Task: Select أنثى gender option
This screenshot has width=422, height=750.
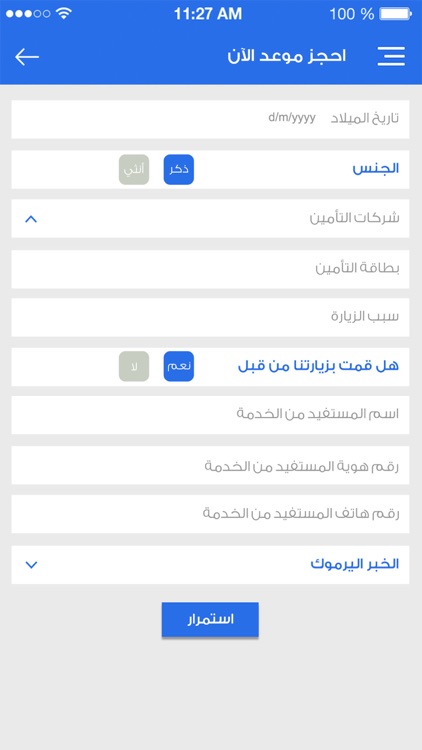Action: (x=134, y=169)
